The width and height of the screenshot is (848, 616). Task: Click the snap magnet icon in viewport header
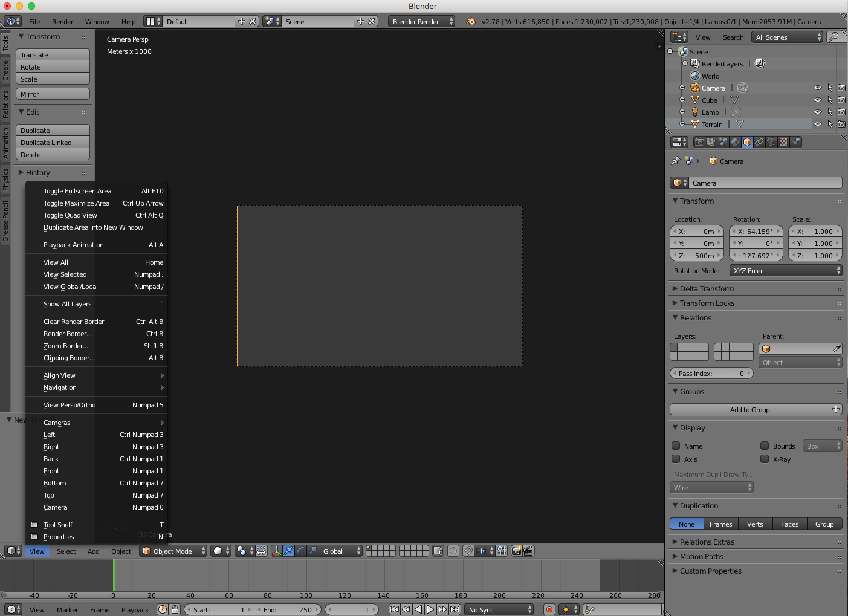(x=468, y=551)
